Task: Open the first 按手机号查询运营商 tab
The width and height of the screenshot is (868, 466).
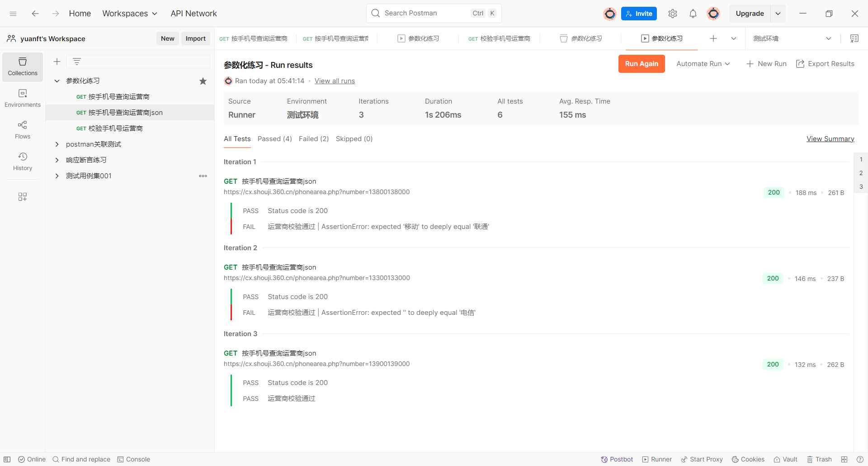Action: [253, 38]
